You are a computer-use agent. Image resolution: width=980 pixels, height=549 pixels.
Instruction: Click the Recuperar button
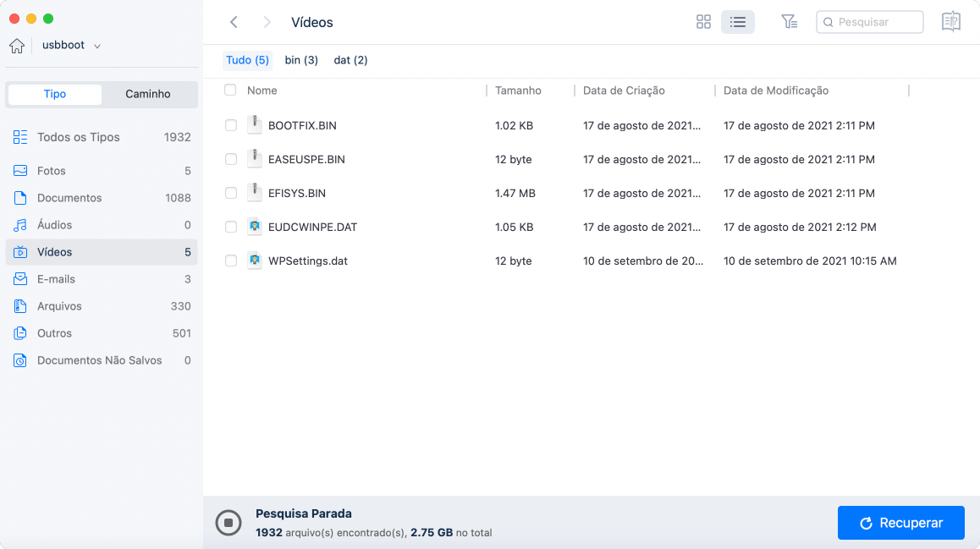[900, 523]
